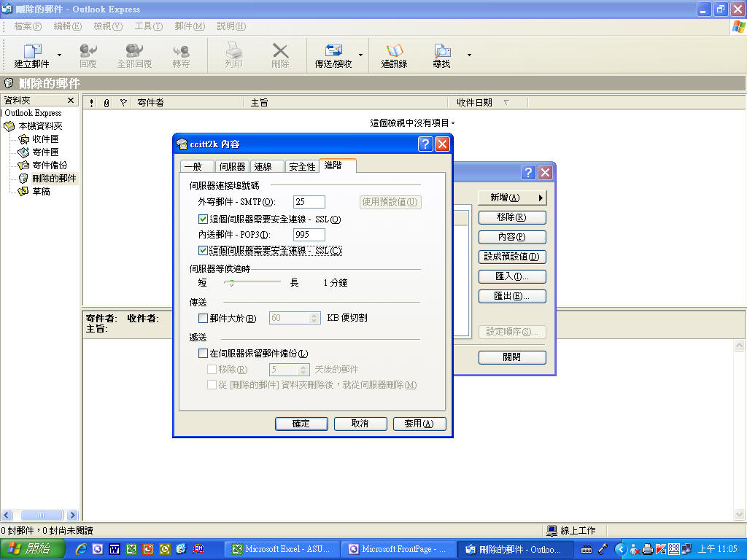747x560 pixels.
Task: Click the 確定 button
Action: [301, 424]
